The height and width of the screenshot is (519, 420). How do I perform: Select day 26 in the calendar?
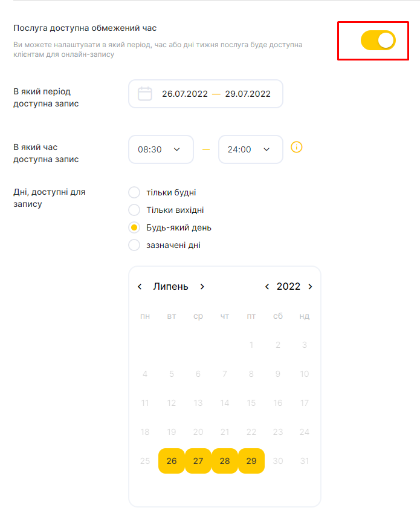click(172, 461)
